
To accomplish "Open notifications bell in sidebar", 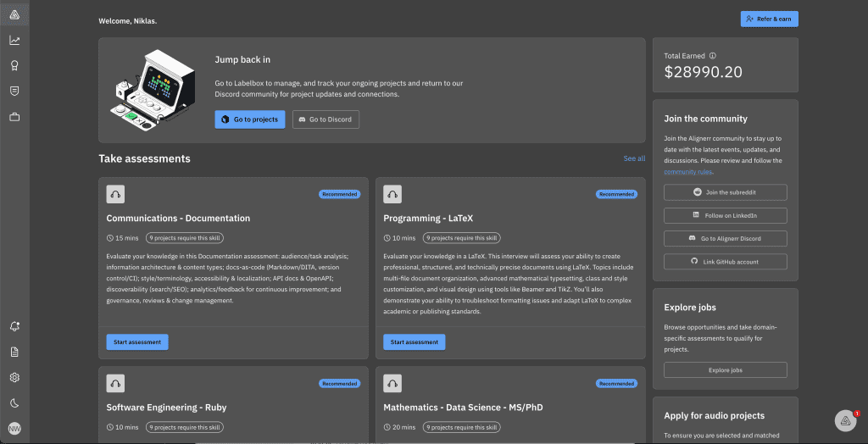I will (14, 326).
